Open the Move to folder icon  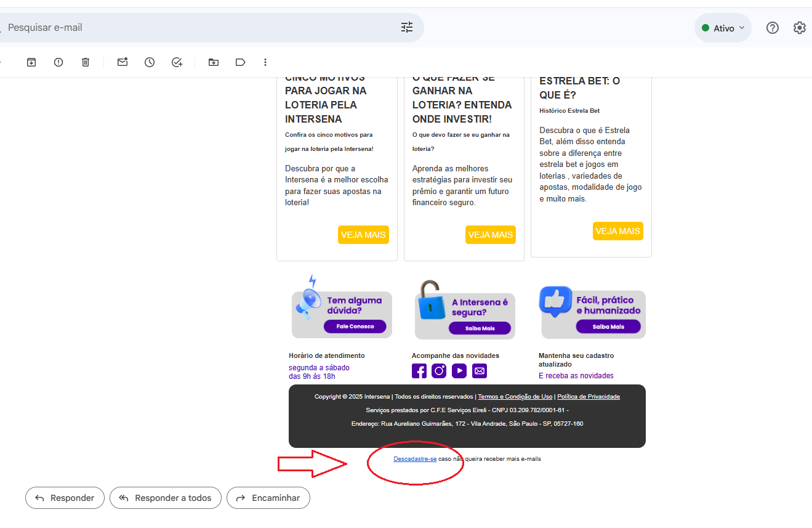click(214, 62)
